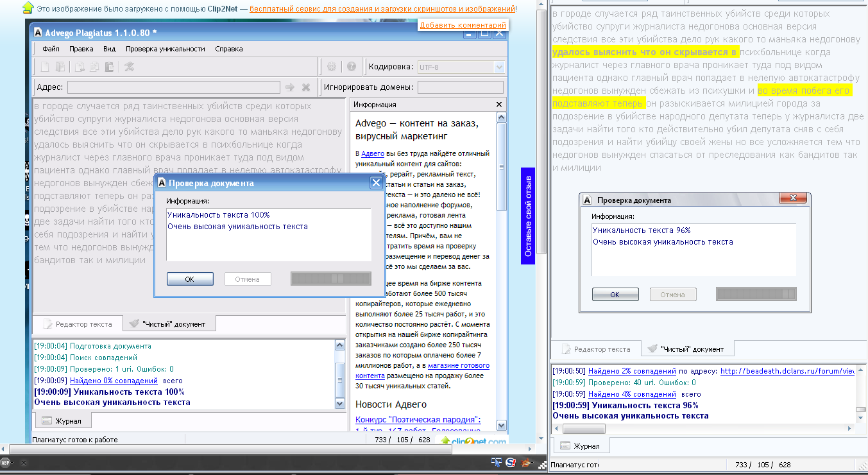Click the left log panel scroll-up arrow

340,345
